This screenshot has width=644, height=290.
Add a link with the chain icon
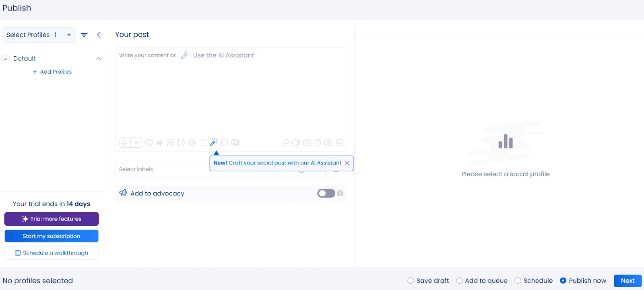[285, 142]
